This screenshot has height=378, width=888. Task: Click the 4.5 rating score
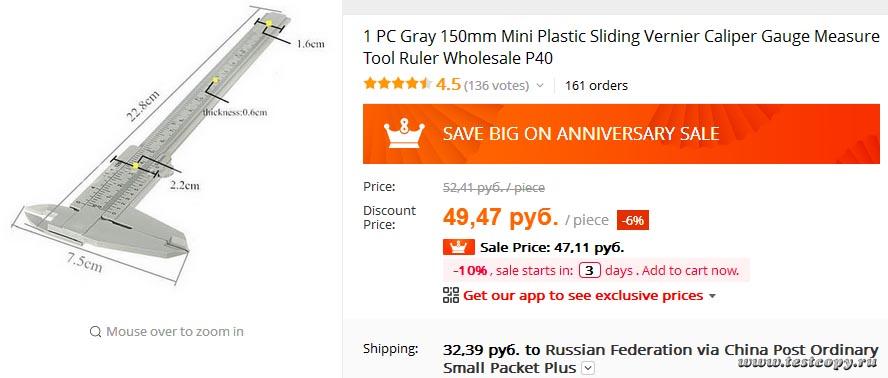[448, 85]
